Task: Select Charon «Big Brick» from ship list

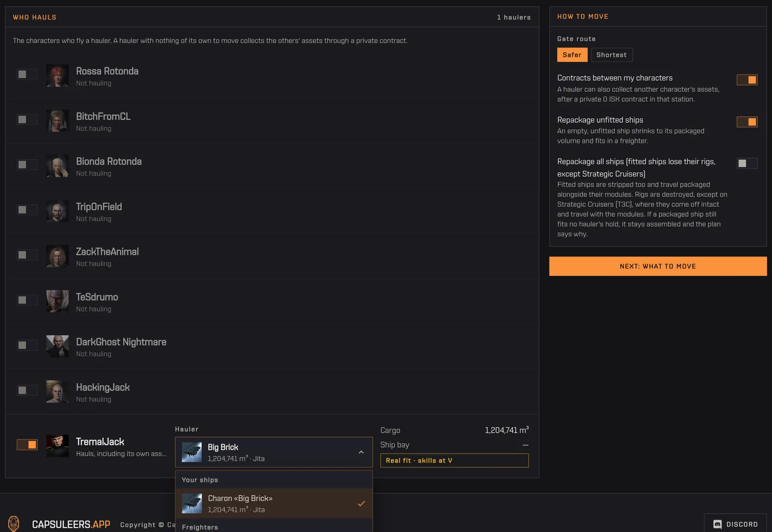Action: click(274, 504)
